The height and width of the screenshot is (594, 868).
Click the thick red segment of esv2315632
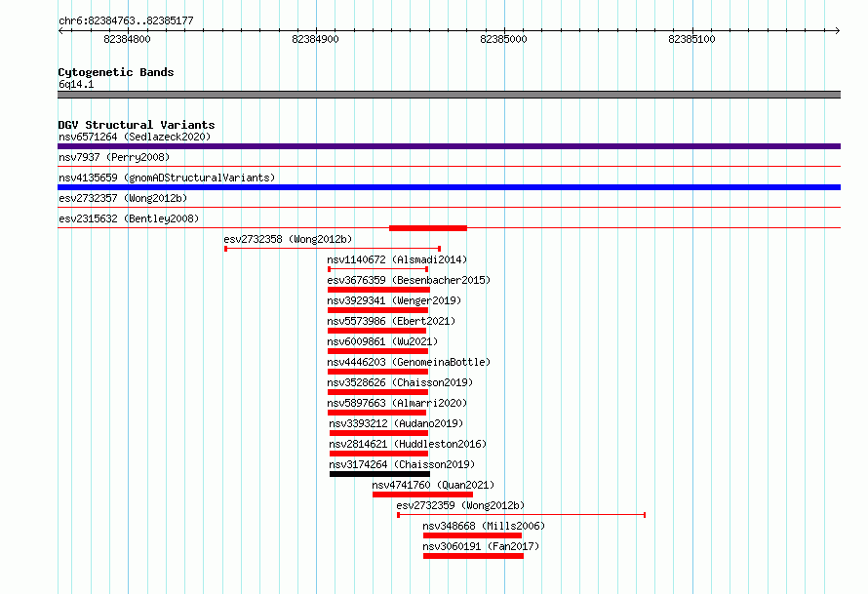point(428,228)
